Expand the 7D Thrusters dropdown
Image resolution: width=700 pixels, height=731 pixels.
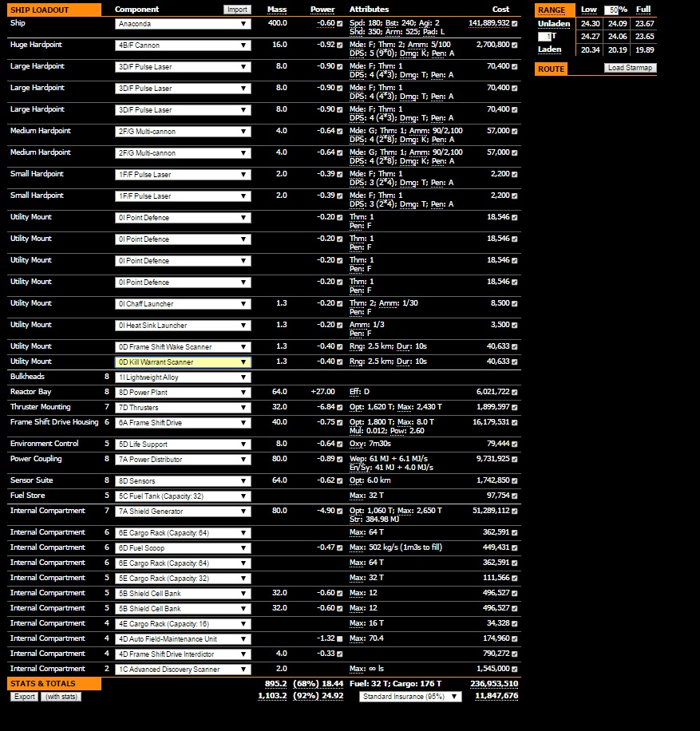click(183, 408)
